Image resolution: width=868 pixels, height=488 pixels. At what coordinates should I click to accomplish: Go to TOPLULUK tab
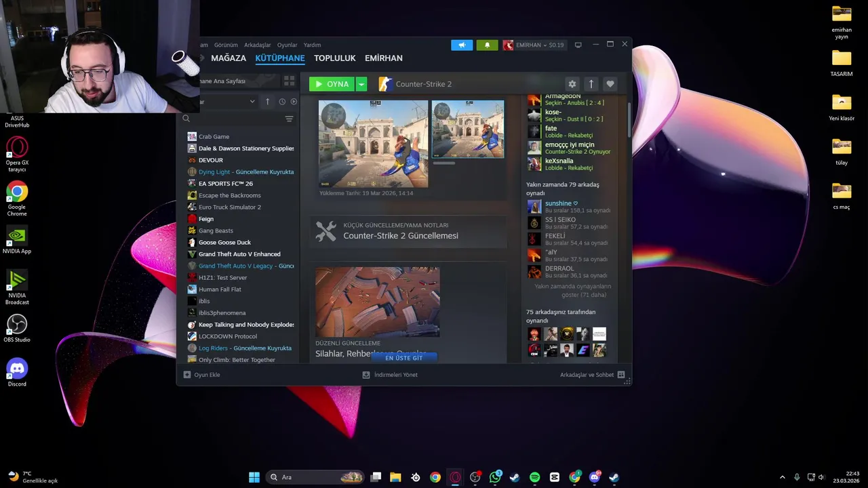pos(335,58)
